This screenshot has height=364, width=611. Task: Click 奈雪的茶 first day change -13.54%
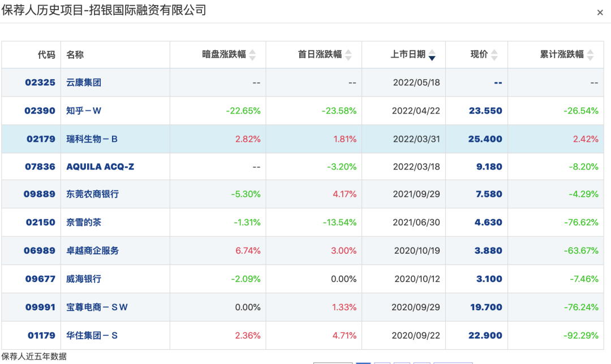click(x=339, y=222)
